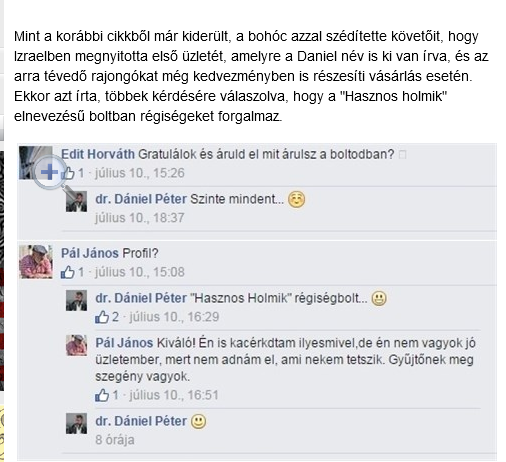Click the 8 órája timestamp
506x462 pixels.
pyautogui.click(x=115, y=440)
